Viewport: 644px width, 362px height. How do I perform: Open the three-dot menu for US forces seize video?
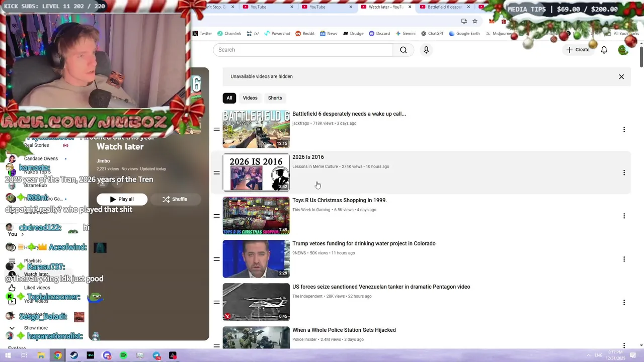pos(624,303)
